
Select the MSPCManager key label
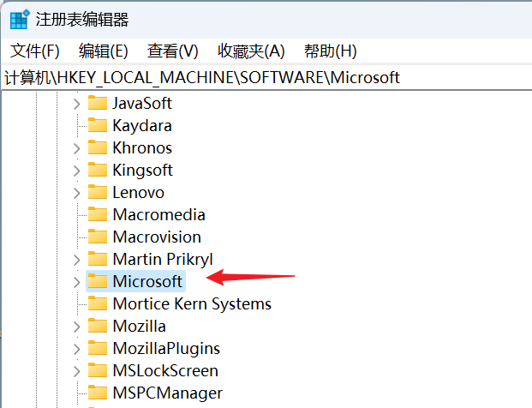coord(168,393)
